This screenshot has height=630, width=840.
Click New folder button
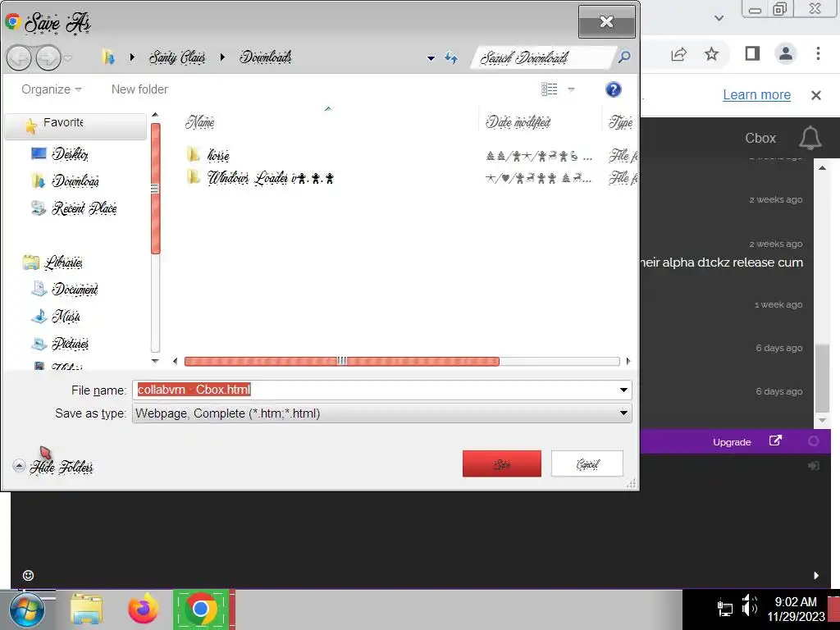click(x=139, y=89)
